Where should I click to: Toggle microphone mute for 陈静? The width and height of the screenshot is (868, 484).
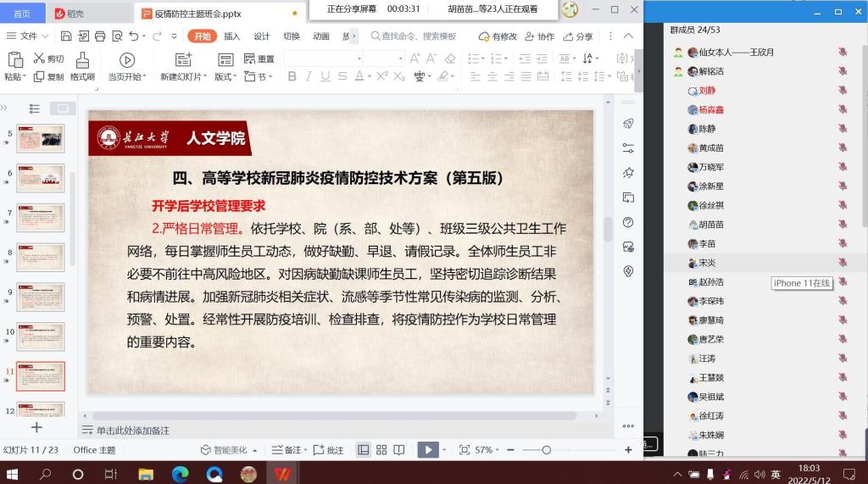(842, 129)
